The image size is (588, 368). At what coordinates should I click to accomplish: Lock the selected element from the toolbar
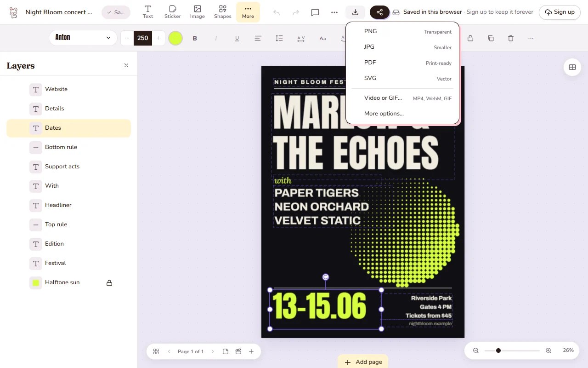click(x=470, y=38)
